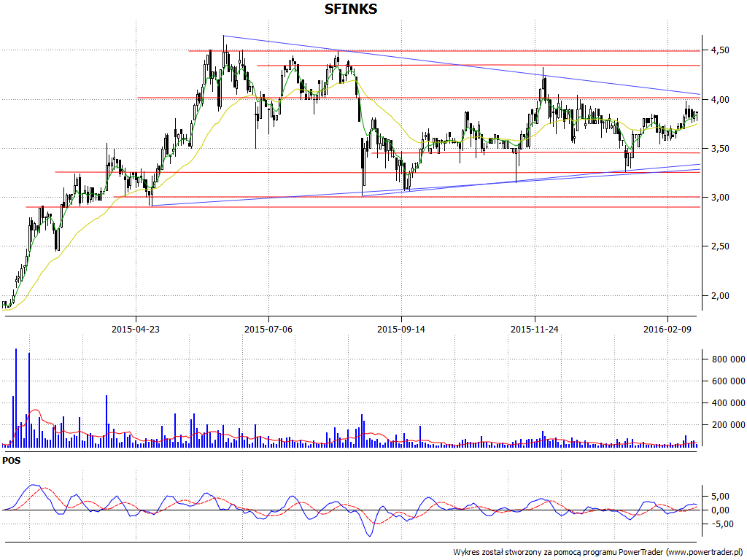This screenshot has width=747, height=560.
Task: Click the 2016-02-09 date label
Action: tap(667, 329)
